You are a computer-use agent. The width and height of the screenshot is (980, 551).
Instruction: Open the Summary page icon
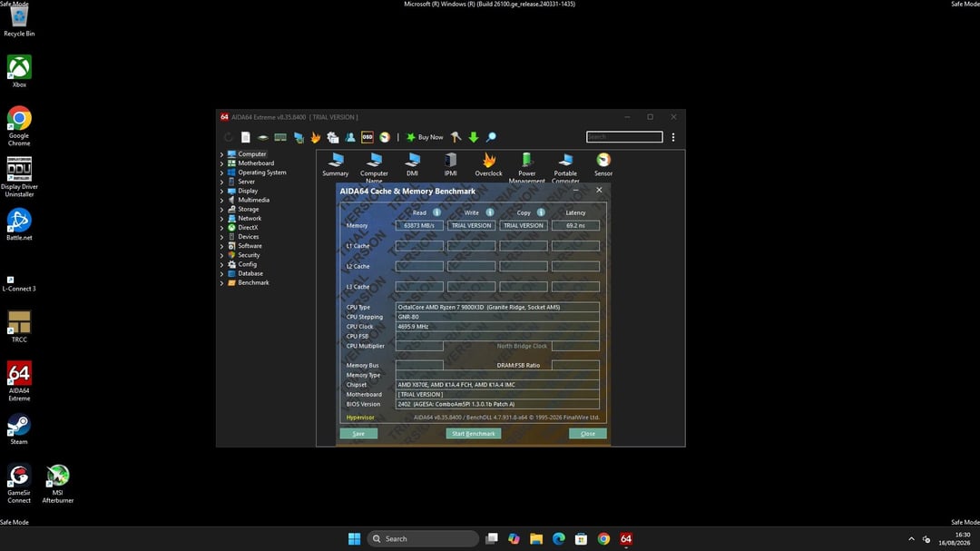click(336, 164)
